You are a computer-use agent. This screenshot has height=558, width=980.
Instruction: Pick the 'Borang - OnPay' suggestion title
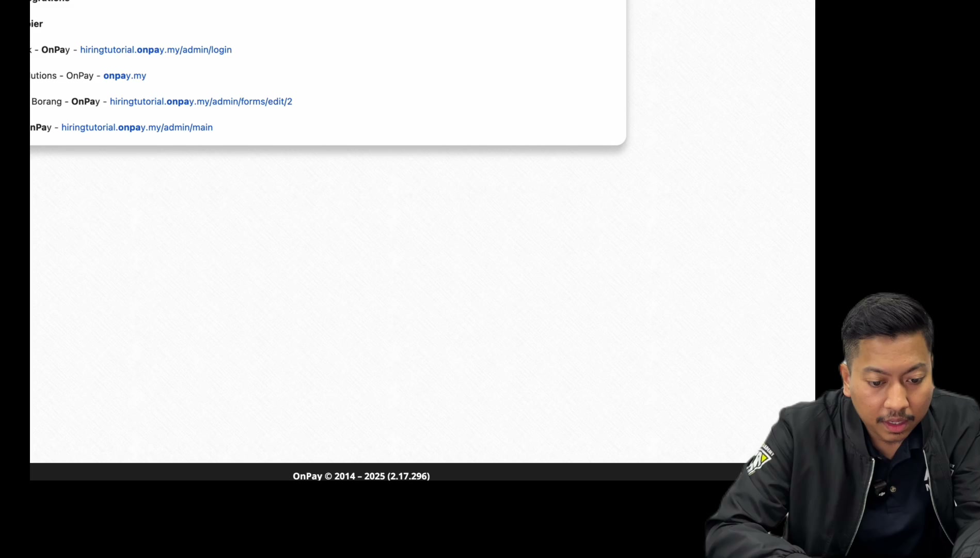[x=66, y=102]
